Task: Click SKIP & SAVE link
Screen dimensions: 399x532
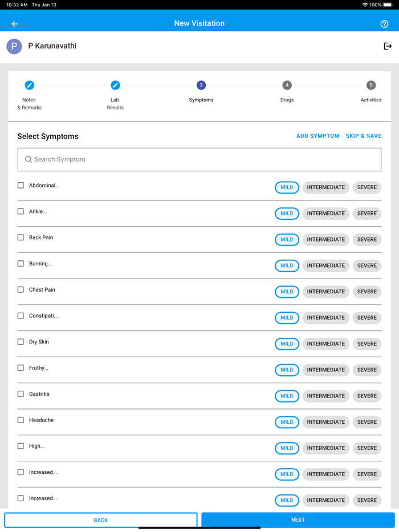Action: (x=363, y=136)
